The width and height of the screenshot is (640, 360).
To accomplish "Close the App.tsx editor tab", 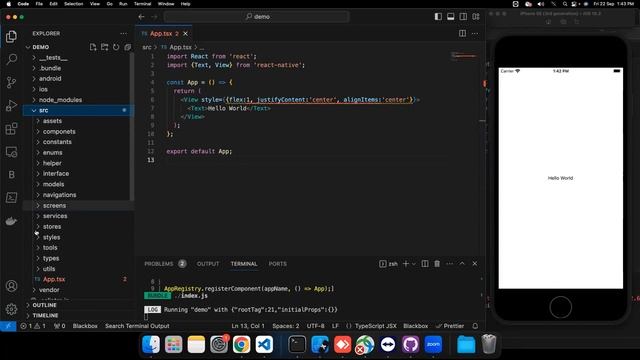I will point(186,33).
